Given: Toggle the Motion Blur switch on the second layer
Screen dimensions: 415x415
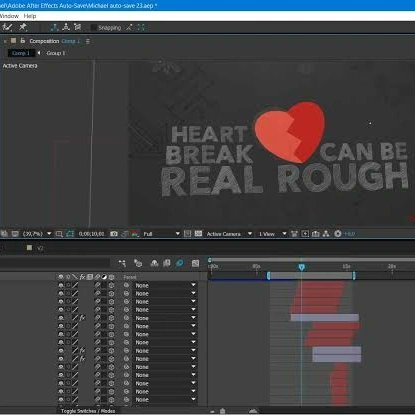Looking at the screenshot, I should 97,294.
